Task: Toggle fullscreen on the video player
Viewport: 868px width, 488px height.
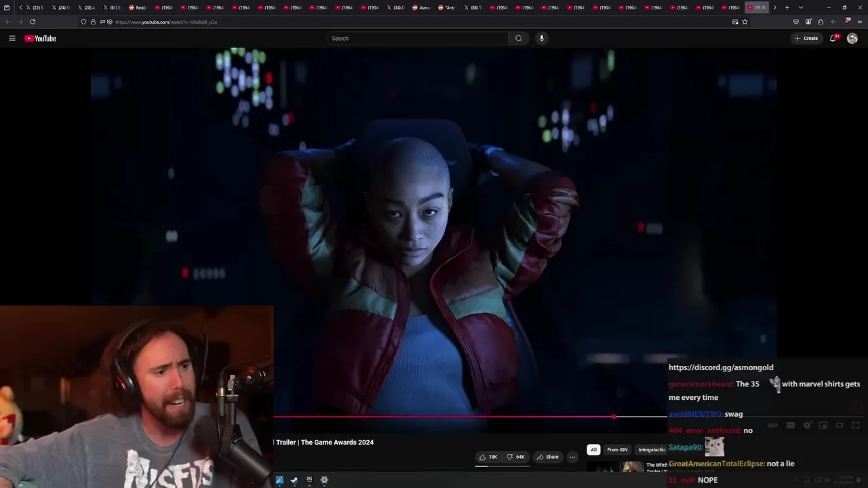Action: [x=856, y=426]
